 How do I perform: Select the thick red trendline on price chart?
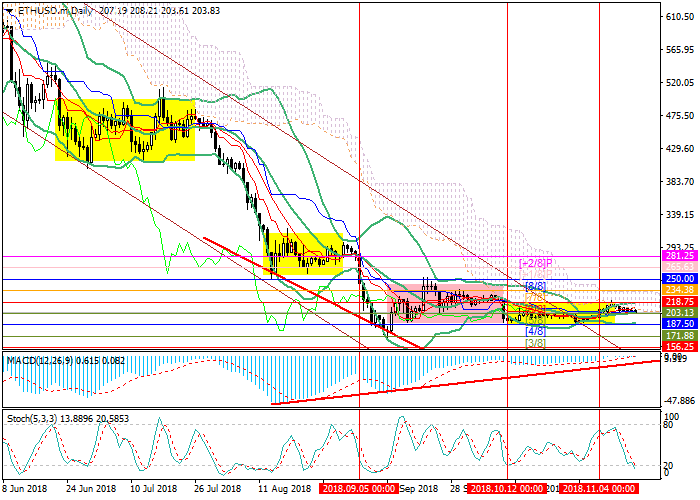pos(312,293)
